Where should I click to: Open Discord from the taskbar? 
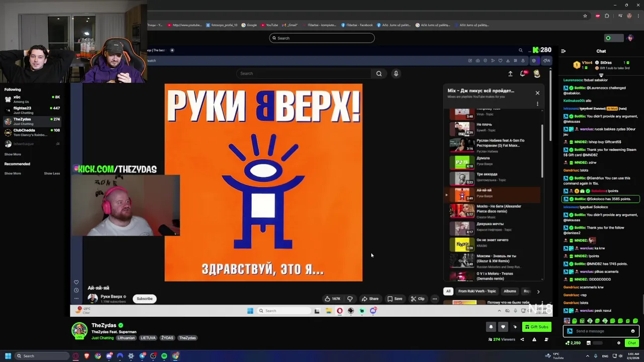109,356
